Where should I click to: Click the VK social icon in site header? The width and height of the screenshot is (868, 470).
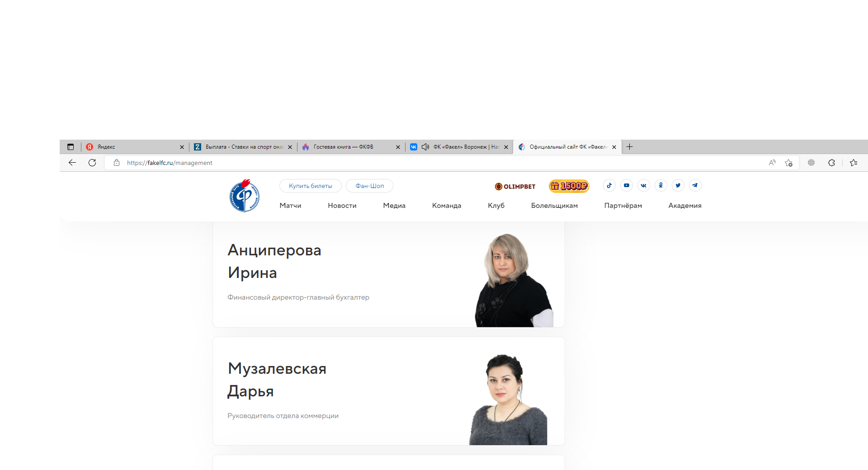click(643, 185)
